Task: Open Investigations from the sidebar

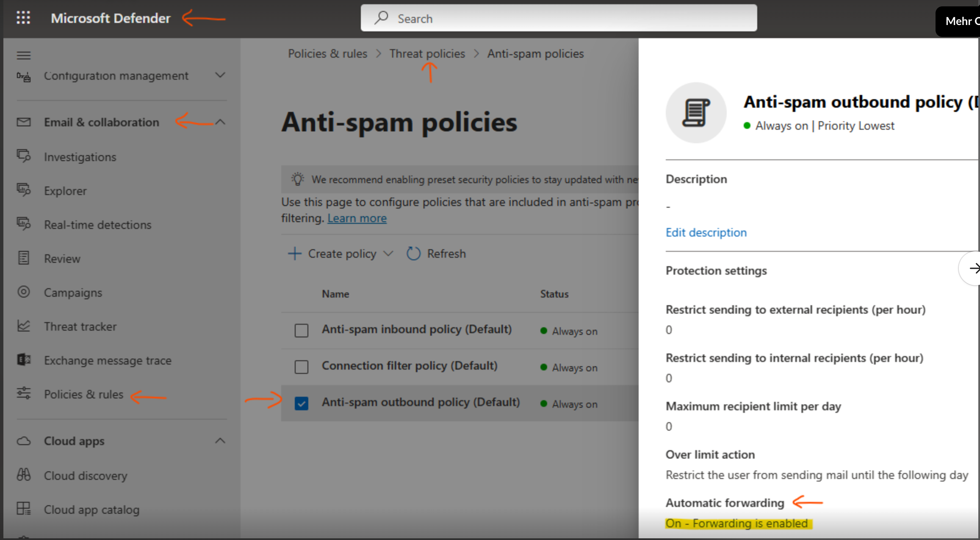Action: (80, 157)
